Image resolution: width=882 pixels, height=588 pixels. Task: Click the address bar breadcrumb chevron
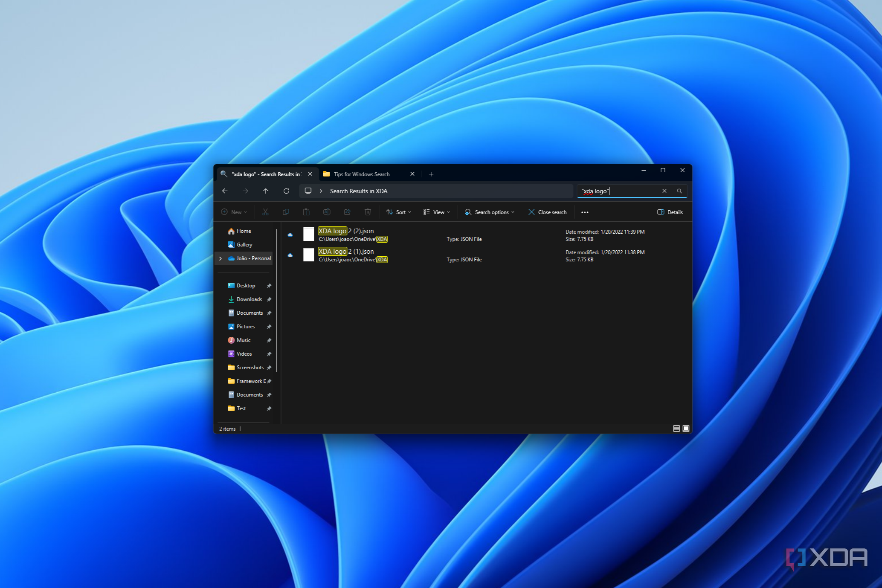[321, 191]
